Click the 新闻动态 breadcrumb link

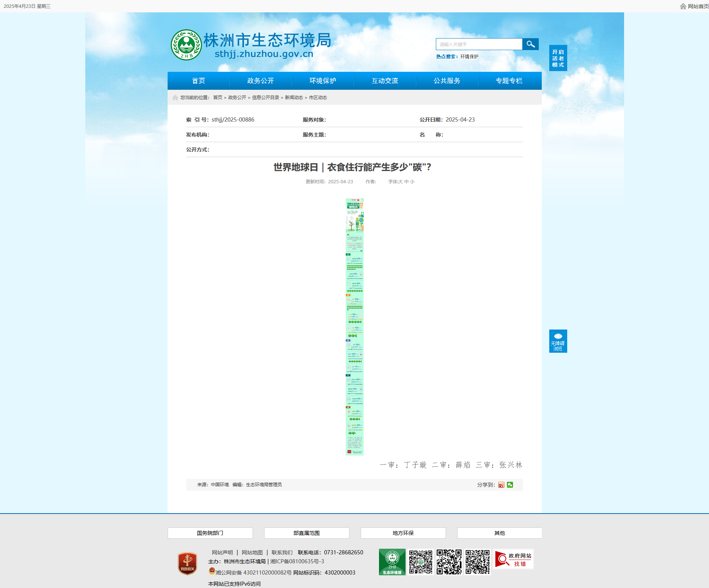click(x=294, y=98)
